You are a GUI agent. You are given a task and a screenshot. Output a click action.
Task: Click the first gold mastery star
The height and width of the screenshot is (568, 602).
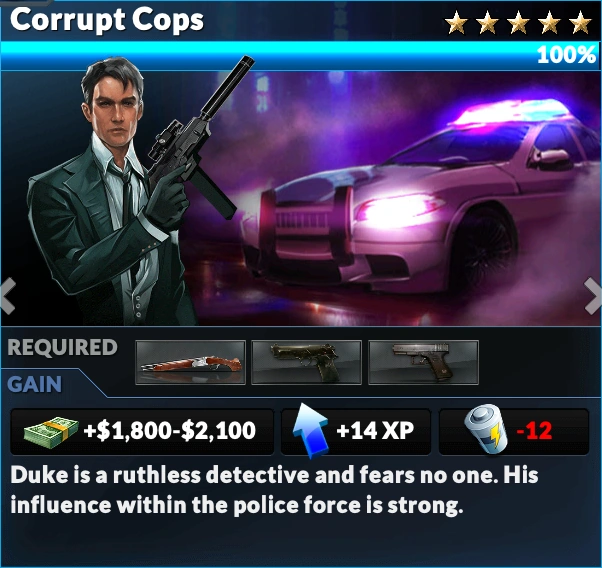pyautogui.click(x=456, y=23)
